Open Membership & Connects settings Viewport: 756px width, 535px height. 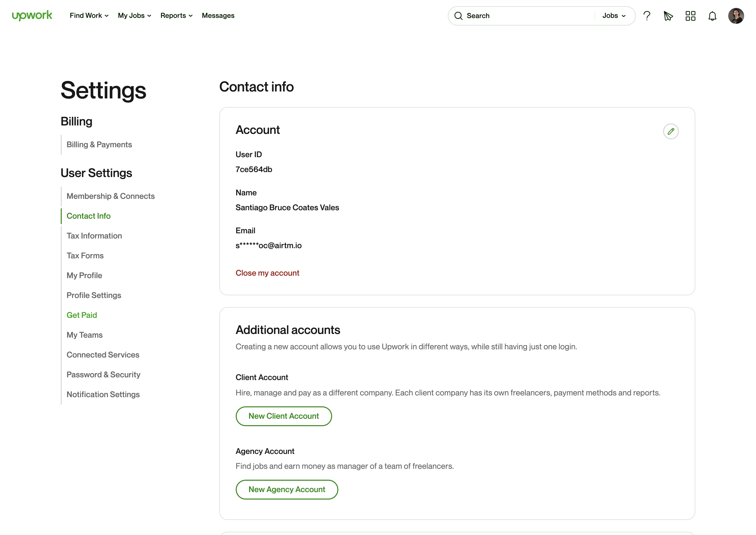pos(110,196)
